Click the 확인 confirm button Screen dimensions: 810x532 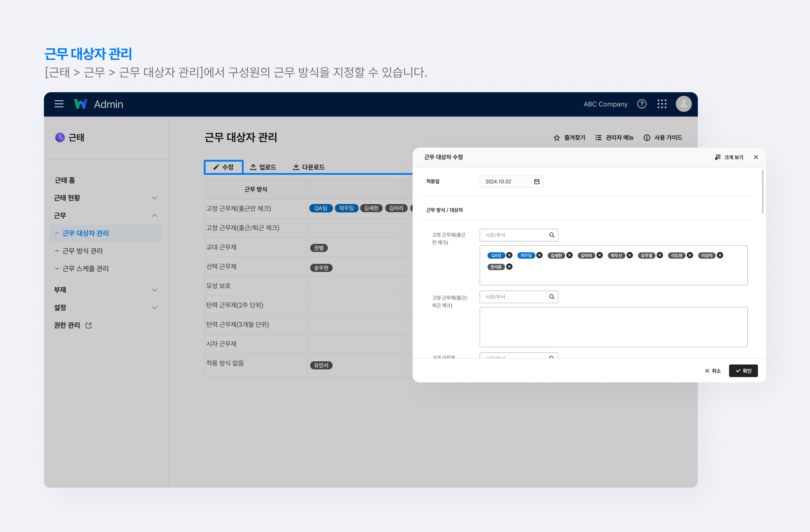pyautogui.click(x=743, y=371)
